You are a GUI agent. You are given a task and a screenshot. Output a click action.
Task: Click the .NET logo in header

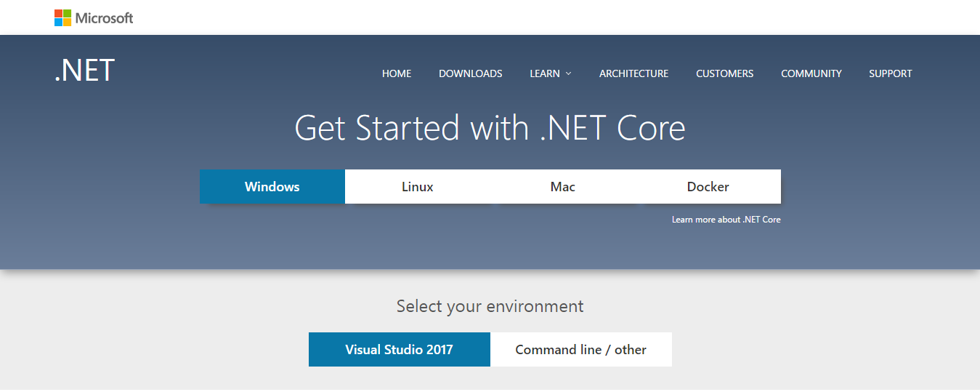[84, 71]
